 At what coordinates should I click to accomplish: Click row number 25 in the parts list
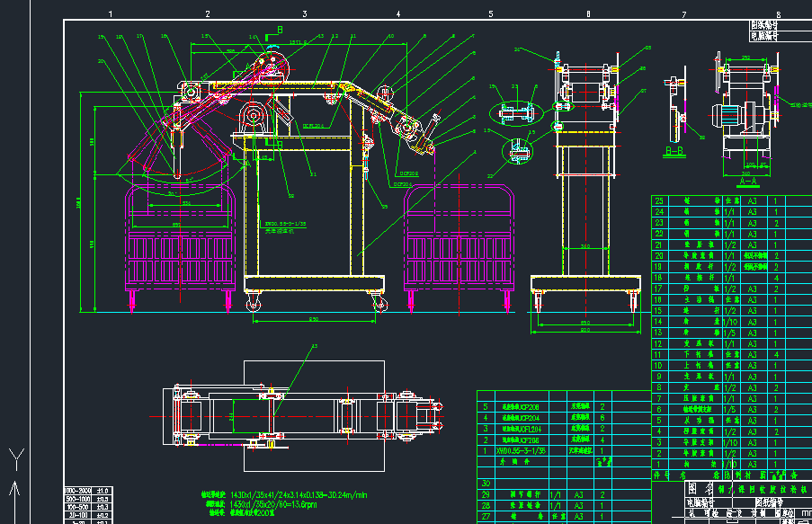[x=659, y=201]
